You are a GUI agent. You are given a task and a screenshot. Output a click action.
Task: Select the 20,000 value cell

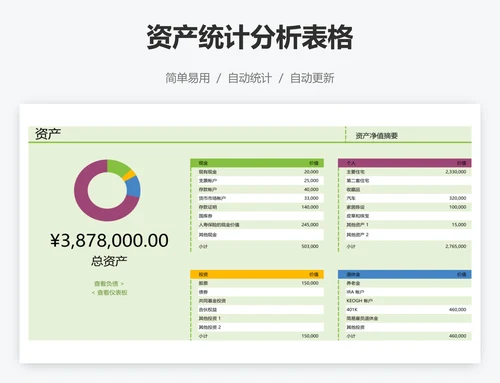(311, 172)
